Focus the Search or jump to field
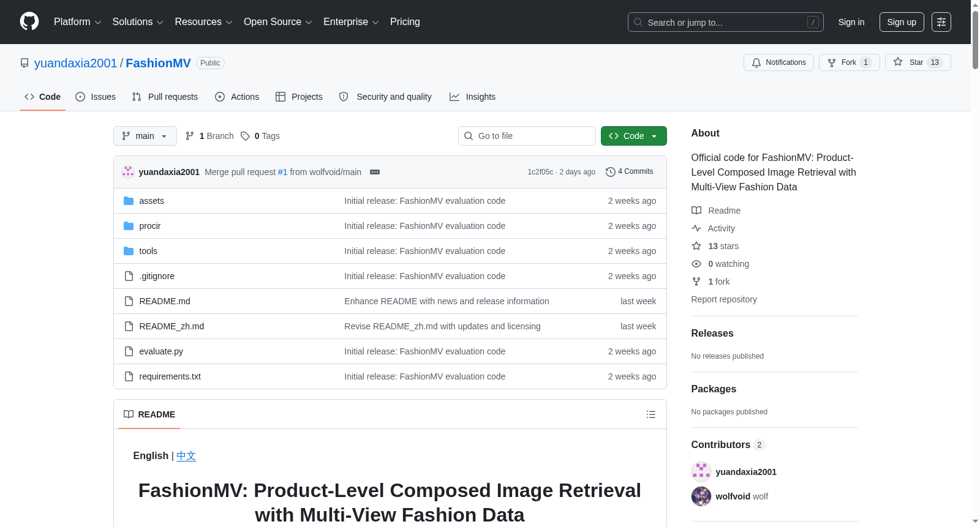 725,22
